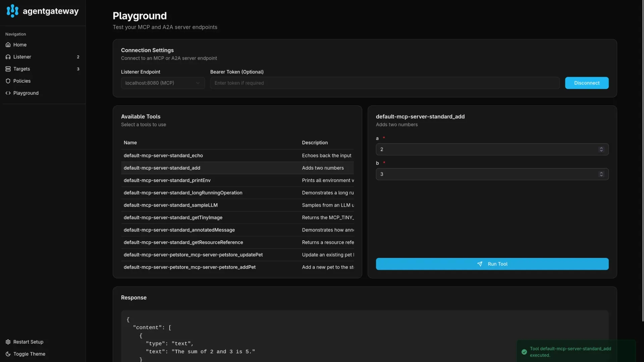Toggle Theme using the moon icon
This screenshot has height=362, width=644.
pos(8,354)
